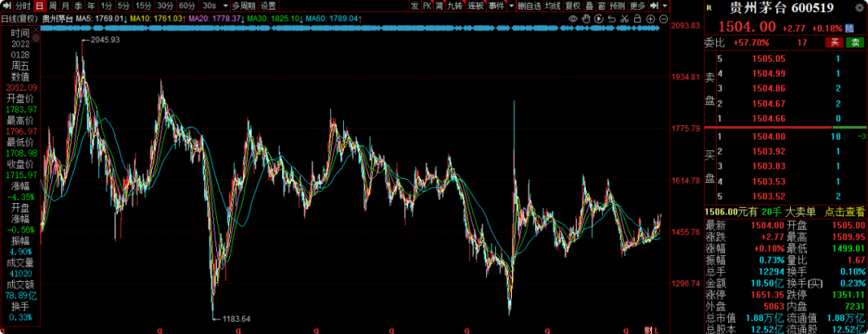Open dropdown arrow at toolbar far right
Screen dimensions: 868x334
point(665,6)
